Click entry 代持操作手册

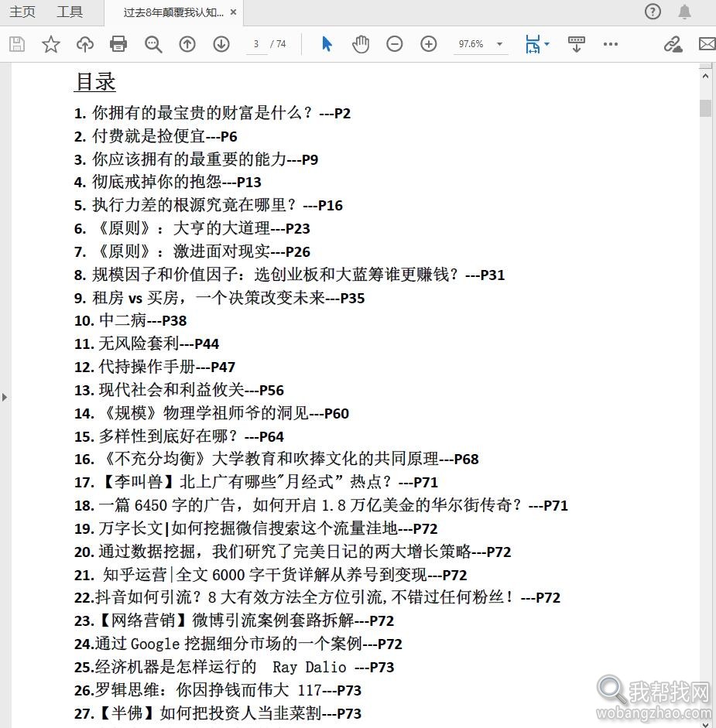click(x=155, y=367)
